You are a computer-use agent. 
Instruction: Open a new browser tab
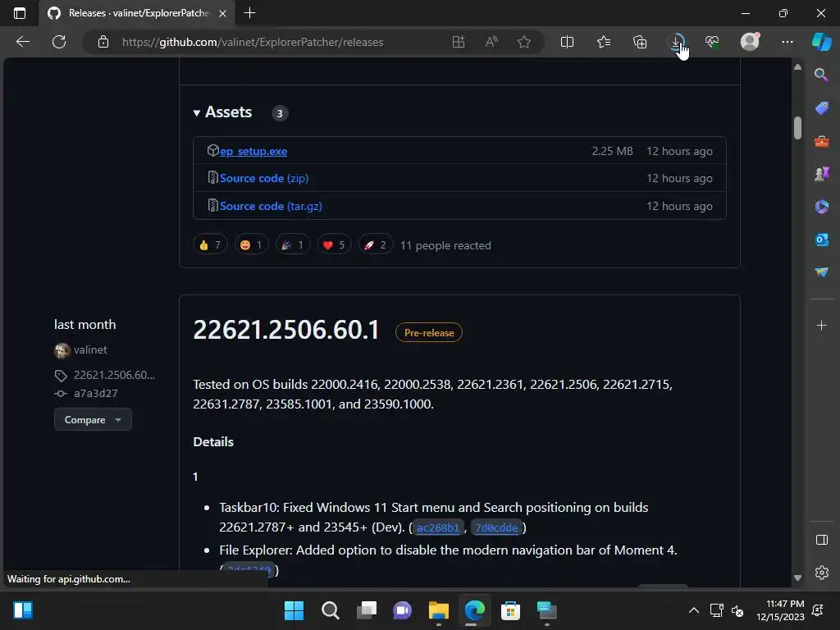(249, 13)
